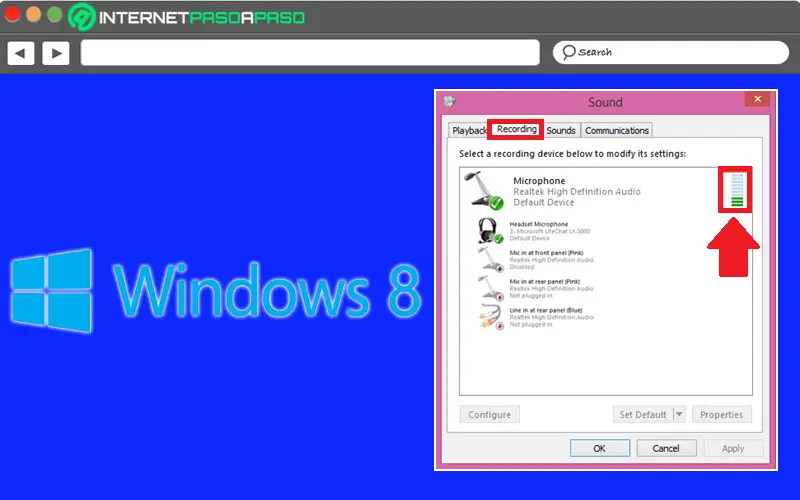Click the browser back arrow button

pos(21,53)
